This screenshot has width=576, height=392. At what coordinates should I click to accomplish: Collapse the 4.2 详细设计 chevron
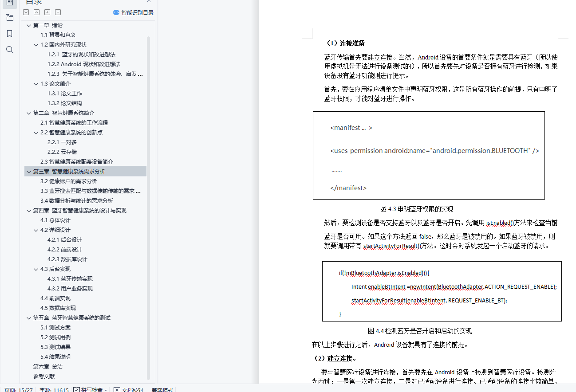pyautogui.click(x=36, y=230)
